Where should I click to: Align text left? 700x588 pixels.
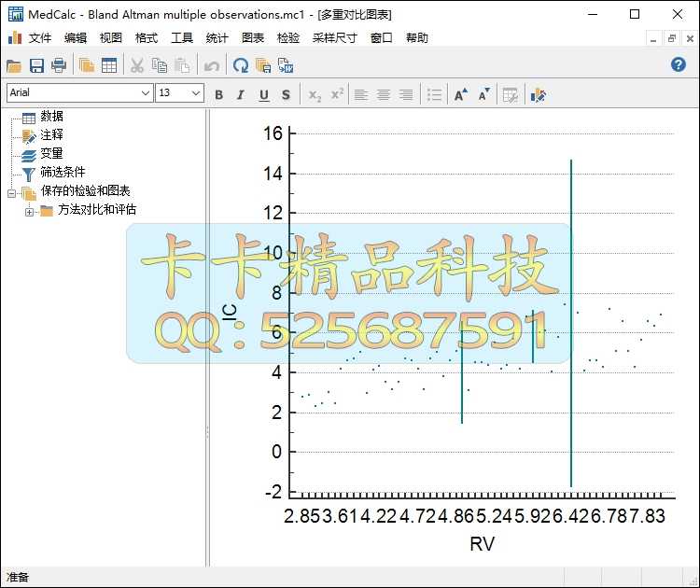(361, 94)
